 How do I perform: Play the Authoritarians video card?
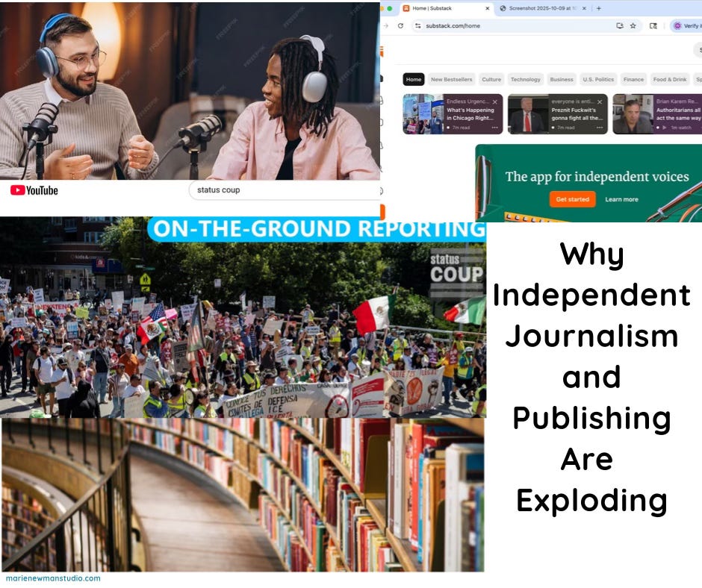(x=665, y=128)
